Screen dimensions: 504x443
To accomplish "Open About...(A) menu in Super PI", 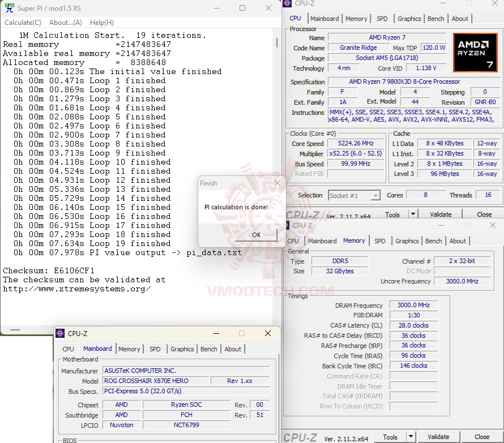I will pyautogui.click(x=66, y=23).
